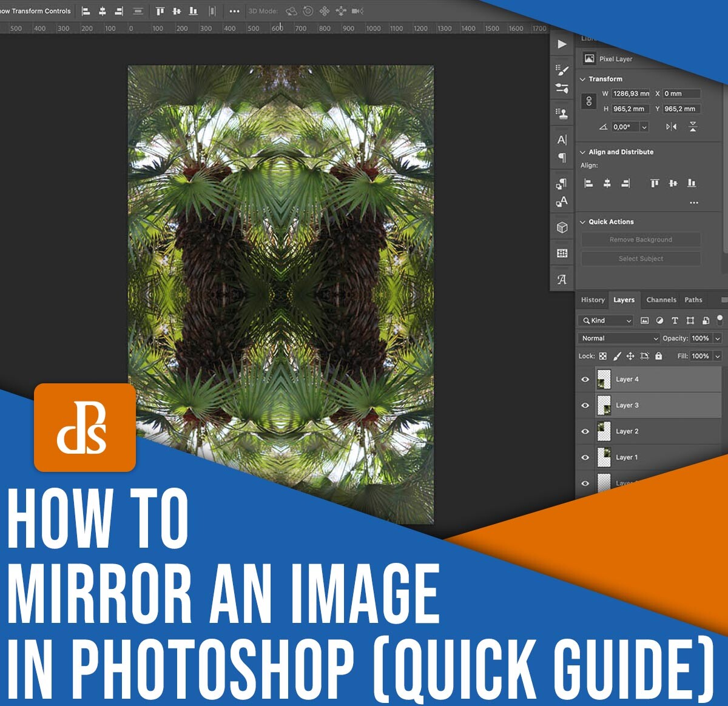Click the Remove Background quick action
Image resolution: width=728 pixels, height=706 pixels.
point(641,240)
